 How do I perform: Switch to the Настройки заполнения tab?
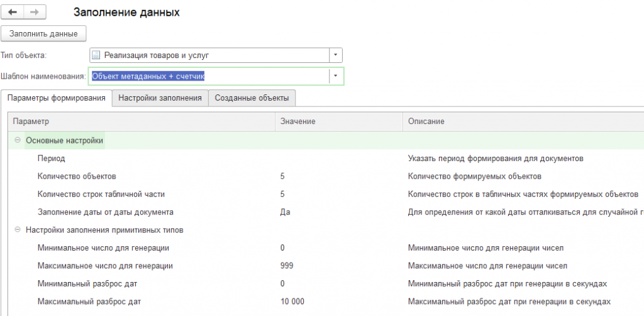pos(160,98)
